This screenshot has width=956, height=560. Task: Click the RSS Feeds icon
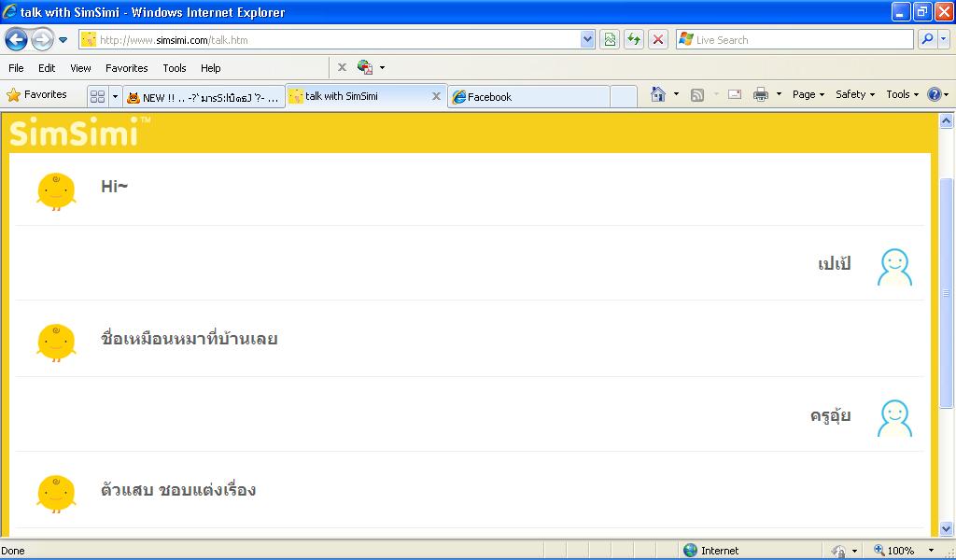(697, 94)
